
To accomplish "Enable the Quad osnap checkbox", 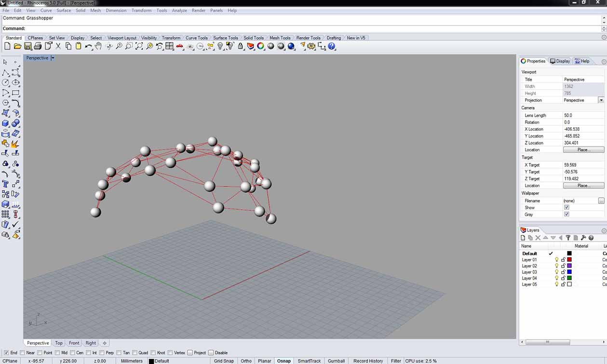I will pos(135,353).
